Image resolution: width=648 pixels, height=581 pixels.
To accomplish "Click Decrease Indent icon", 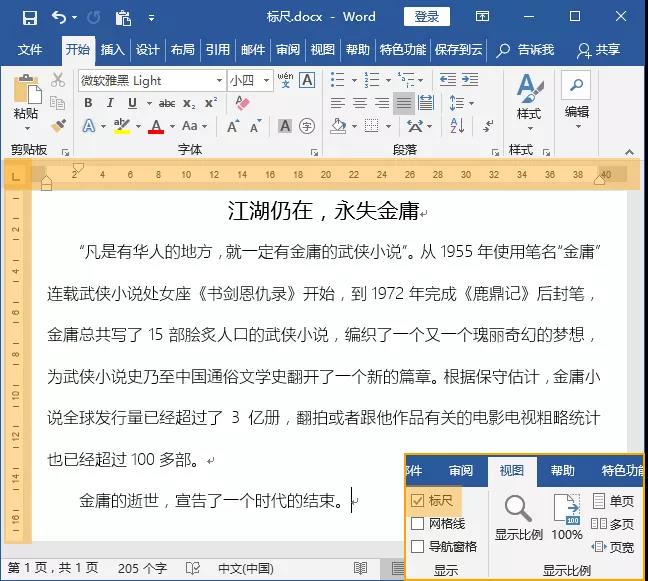I will click(448, 79).
